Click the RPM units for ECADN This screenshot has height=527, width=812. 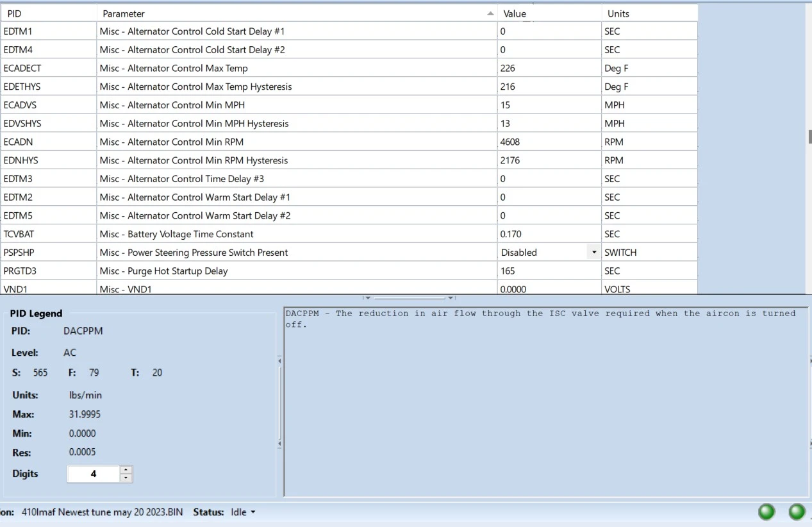[x=649, y=142]
